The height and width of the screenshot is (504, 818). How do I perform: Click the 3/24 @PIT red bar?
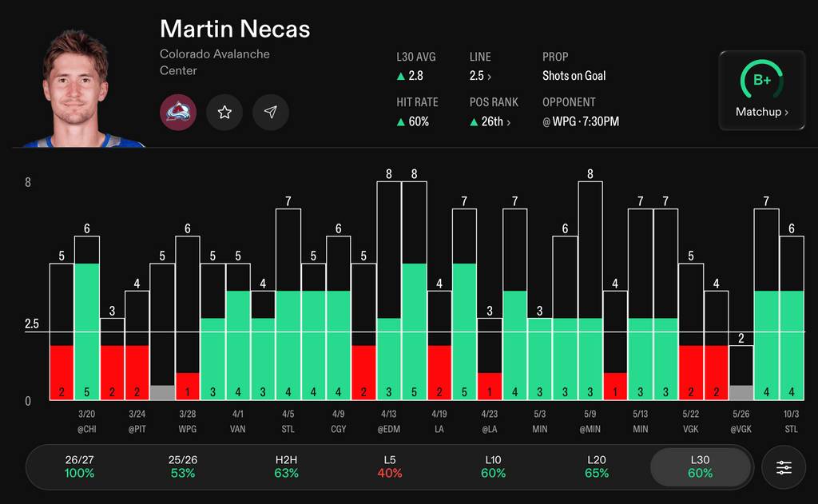137,372
